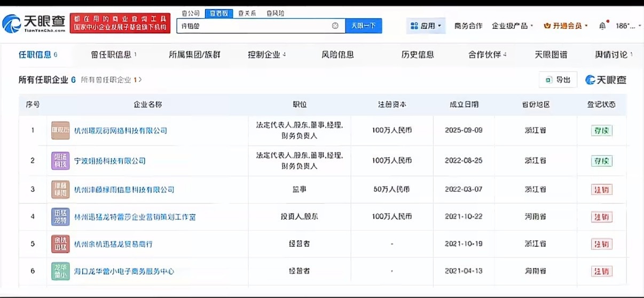Expand the 应用 dropdown
The height and width of the screenshot is (298, 644).
[426, 26]
